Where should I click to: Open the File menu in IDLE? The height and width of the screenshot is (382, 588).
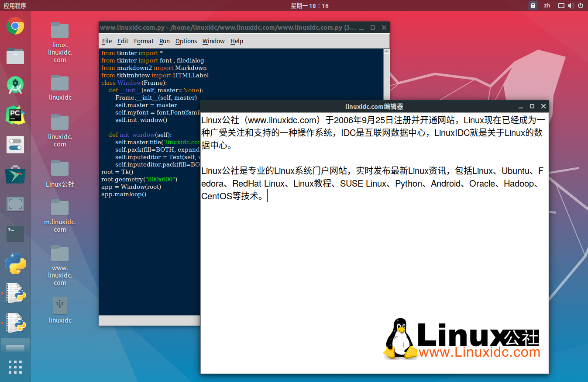pyautogui.click(x=107, y=41)
